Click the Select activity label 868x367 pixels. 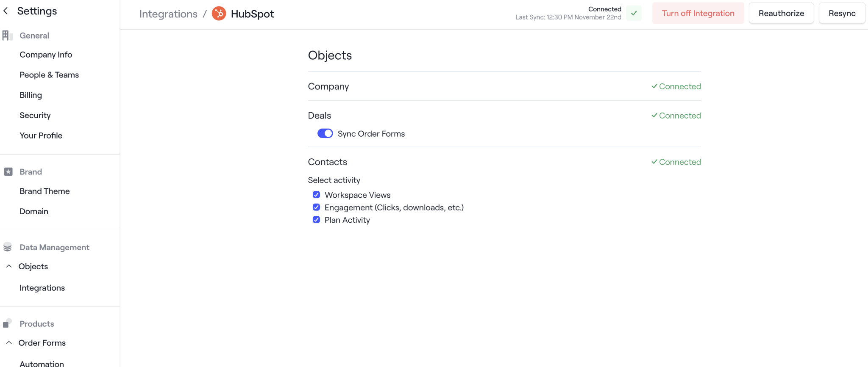click(334, 180)
